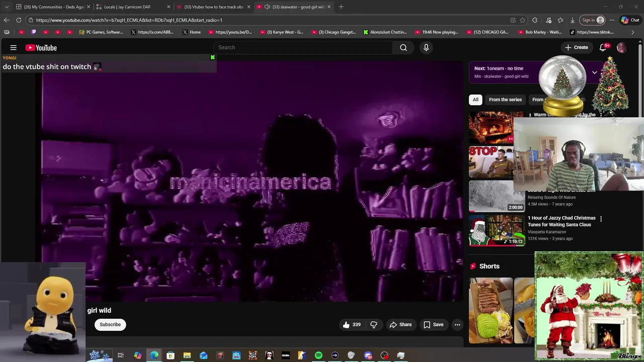Viewport: 644px width, 362px height.
Task: Open Microsoft Store from the taskbar
Action: [170, 355]
